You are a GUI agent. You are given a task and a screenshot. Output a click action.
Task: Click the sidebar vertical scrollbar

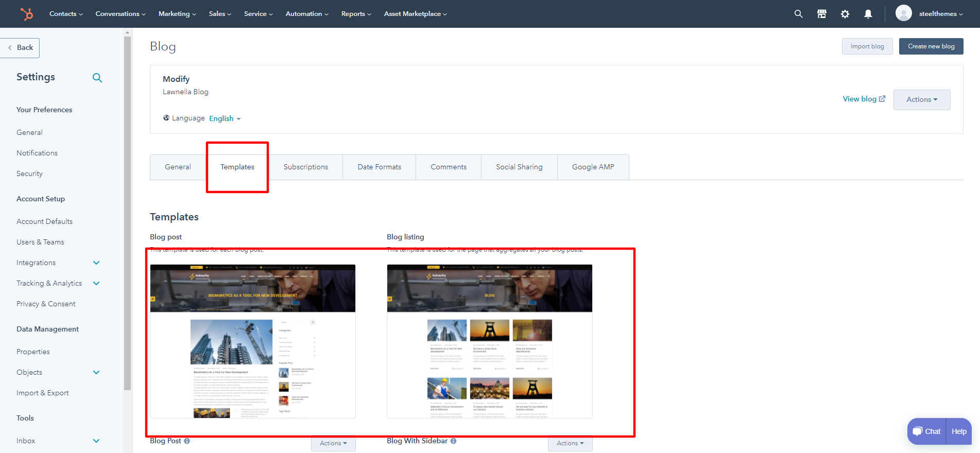click(x=128, y=213)
